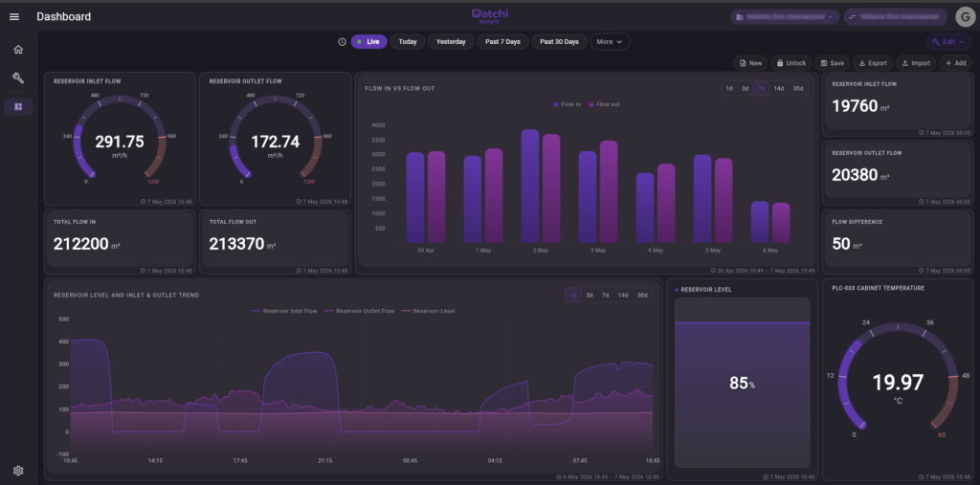Screen dimensions: 980x485
Task: Click the blurred switch organization button
Action: (x=895, y=17)
